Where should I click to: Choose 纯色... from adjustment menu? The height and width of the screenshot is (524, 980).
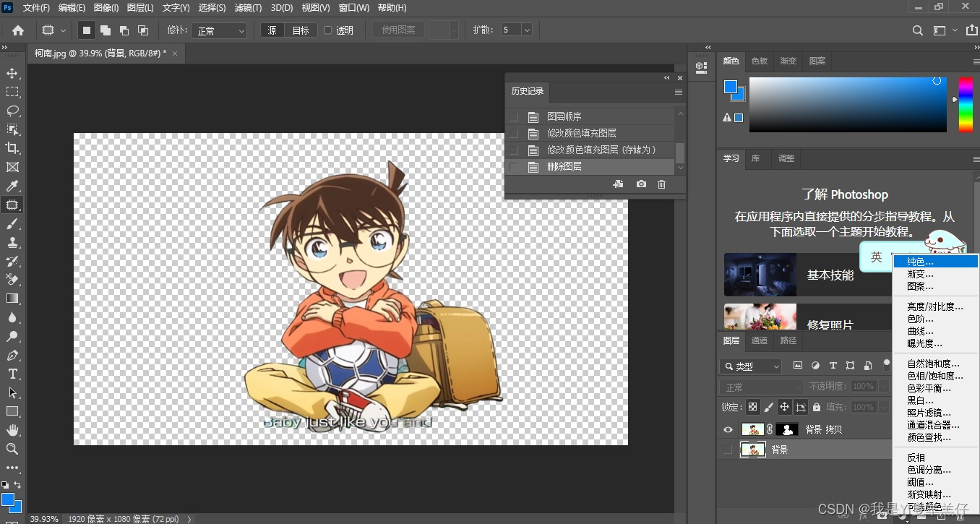pos(935,262)
